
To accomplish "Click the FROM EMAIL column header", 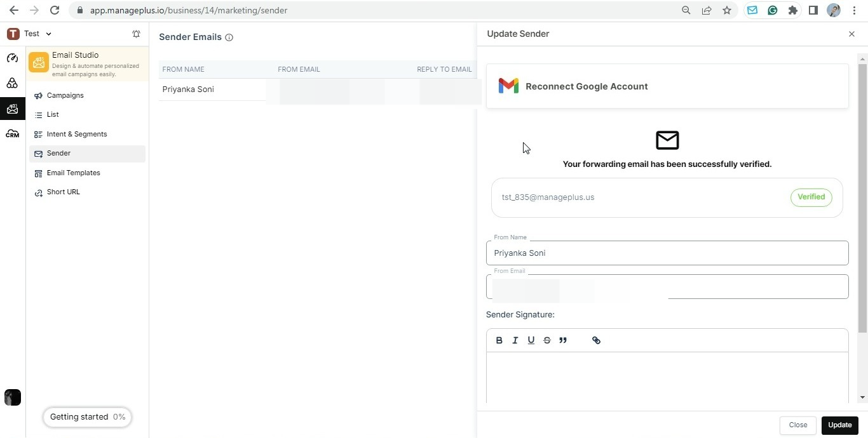I will [299, 69].
